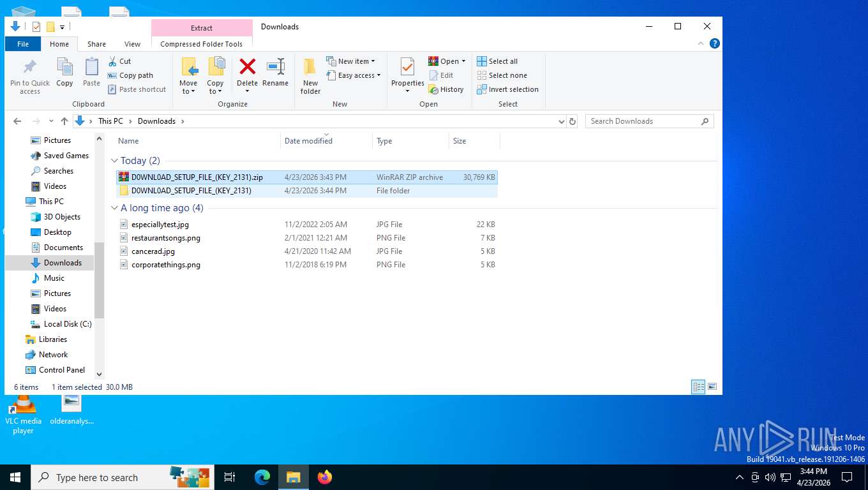Collapse the A long time ago group
Screen dimensions: 868x490
115,208
